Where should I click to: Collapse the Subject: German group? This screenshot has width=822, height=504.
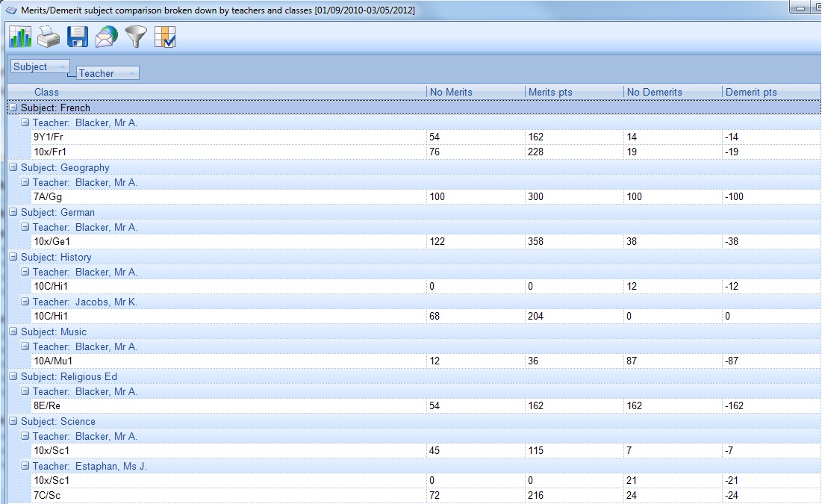click(13, 212)
